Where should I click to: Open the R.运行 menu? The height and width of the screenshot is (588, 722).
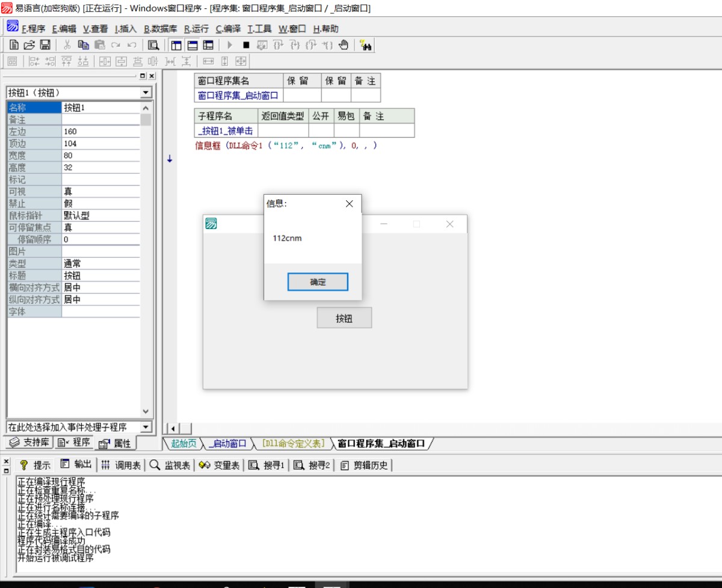[196, 29]
